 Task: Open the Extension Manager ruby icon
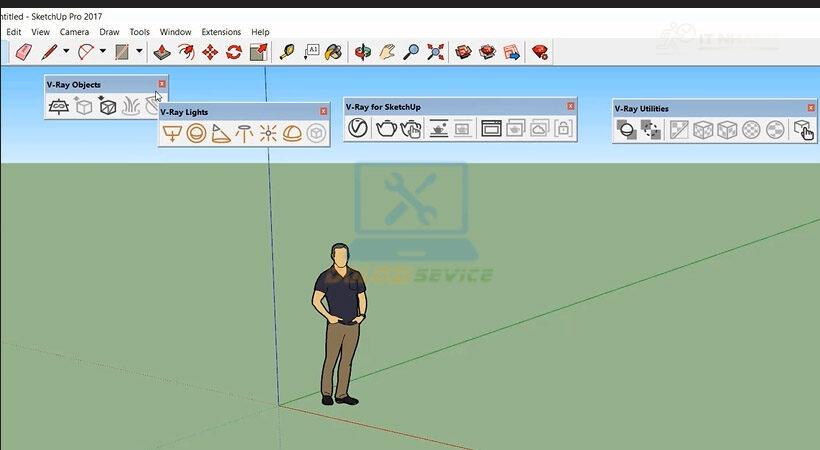[x=540, y=52]
